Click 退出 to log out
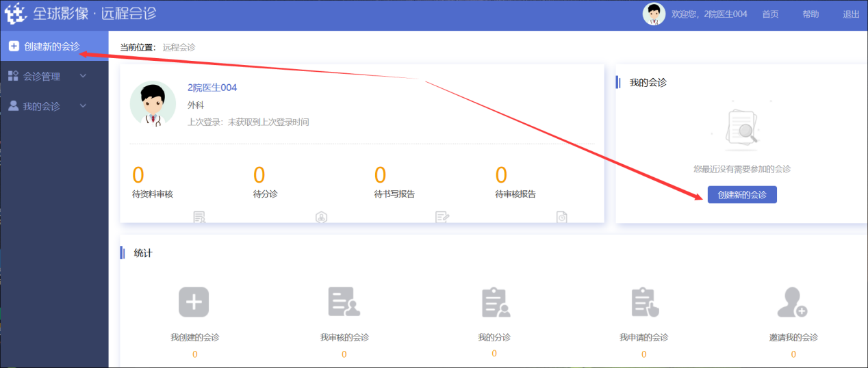Image resolution: width=868 pixels, height=368 pixels. coord(851,14)
